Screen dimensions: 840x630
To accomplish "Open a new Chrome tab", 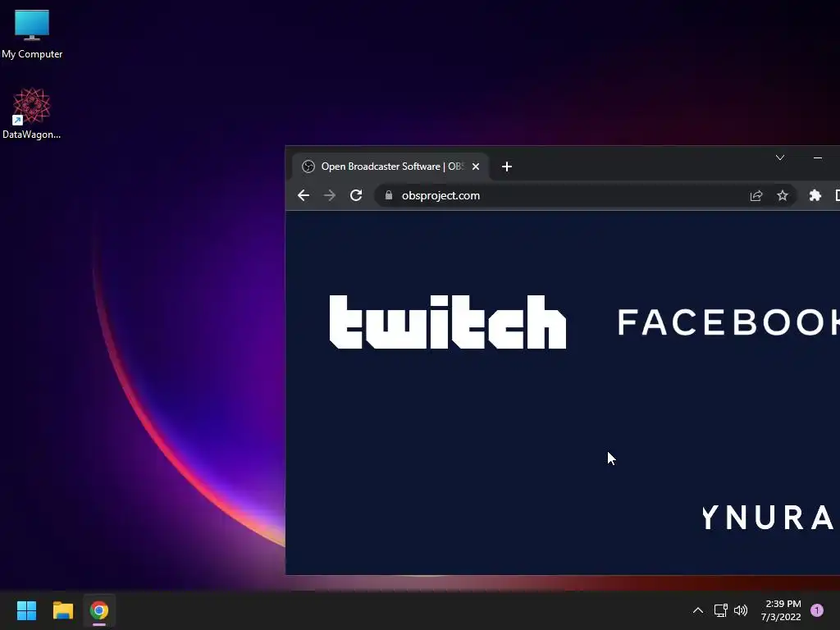I will pyautogui.click(x=507, y=167).
